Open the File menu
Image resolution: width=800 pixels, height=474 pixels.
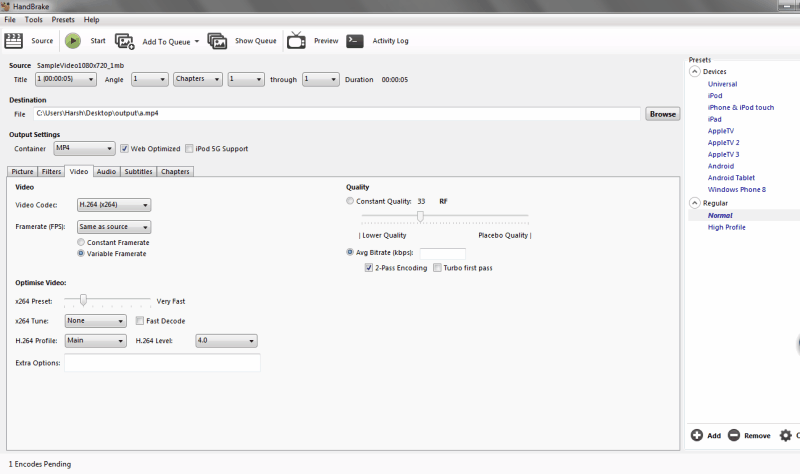click(10, 20)
